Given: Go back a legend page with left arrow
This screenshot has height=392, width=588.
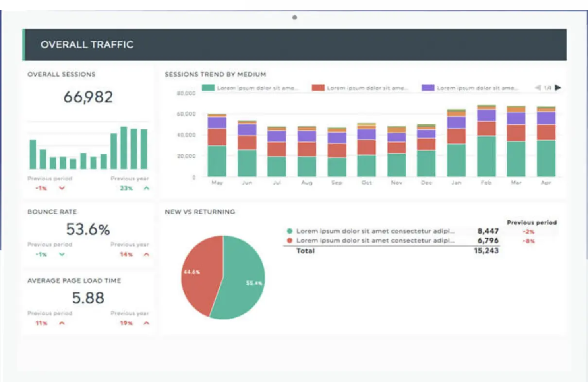Looking at the screenshot, I should [x=537, y=87].
